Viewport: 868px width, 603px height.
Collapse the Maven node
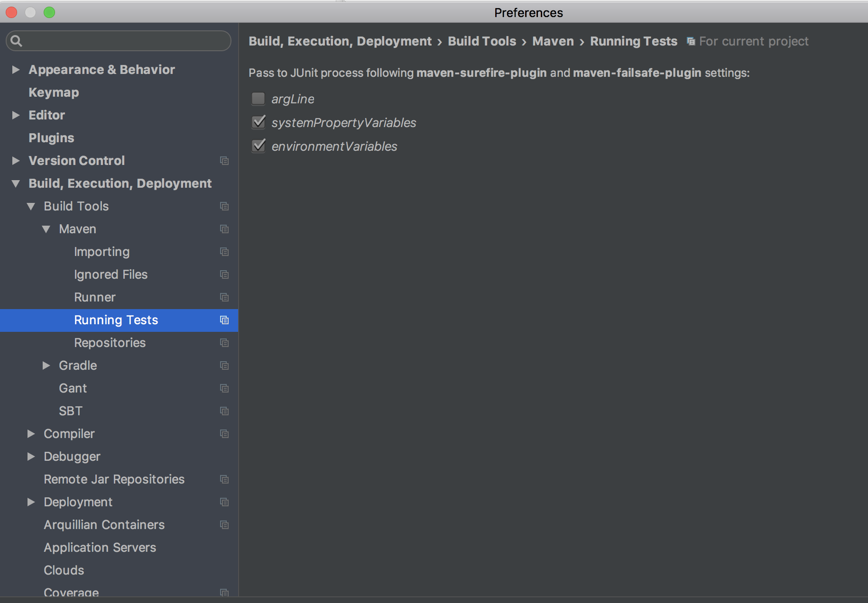46,229
